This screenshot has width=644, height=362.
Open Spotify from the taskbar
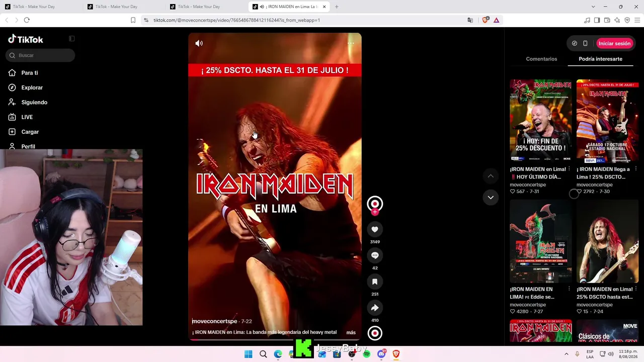[x=366, y=354]
